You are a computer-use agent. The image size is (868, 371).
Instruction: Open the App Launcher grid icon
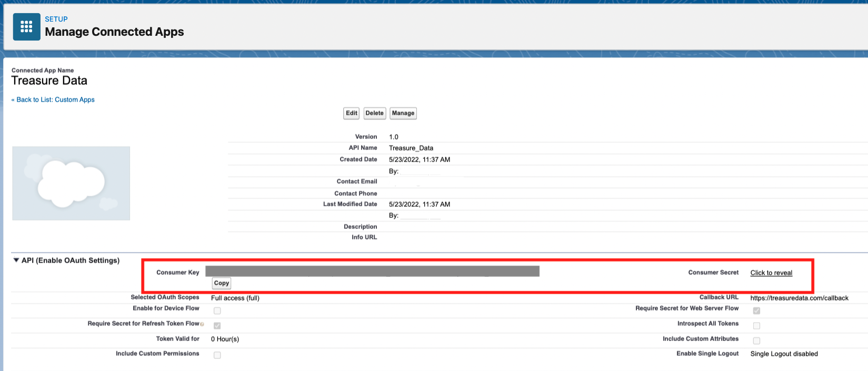click(26, 27)
